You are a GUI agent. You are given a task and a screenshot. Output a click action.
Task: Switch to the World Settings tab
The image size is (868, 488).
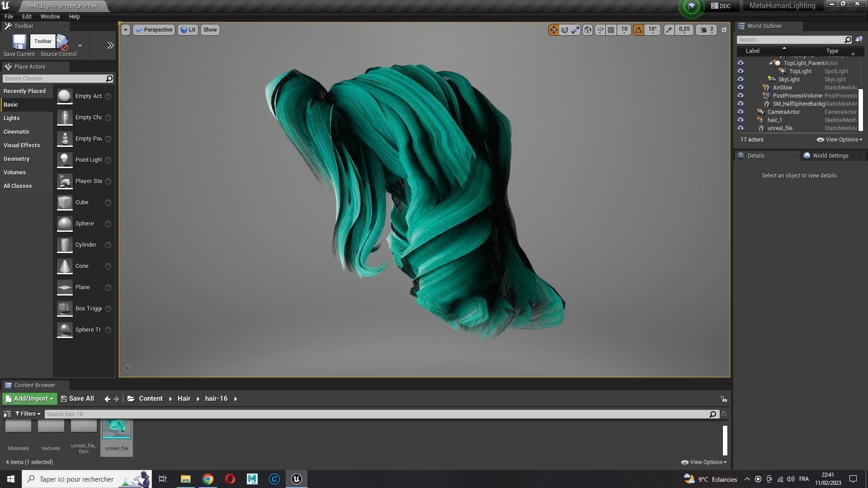coord(830,156)
